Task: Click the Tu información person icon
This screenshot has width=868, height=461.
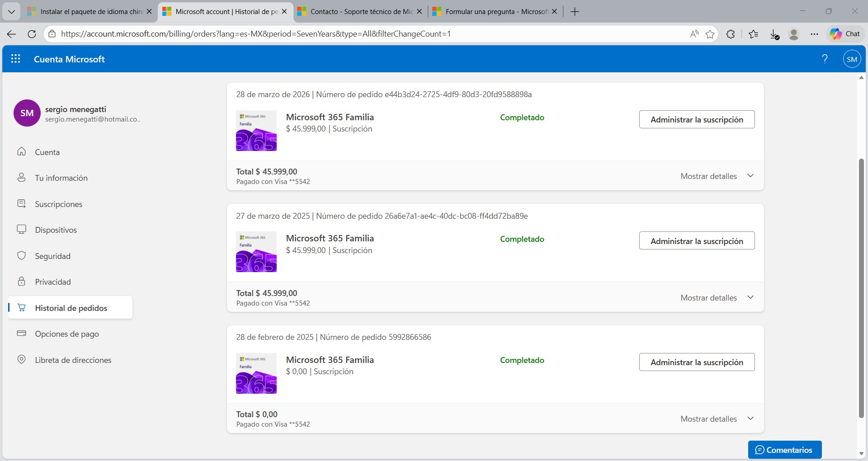Action: point(21,177)
